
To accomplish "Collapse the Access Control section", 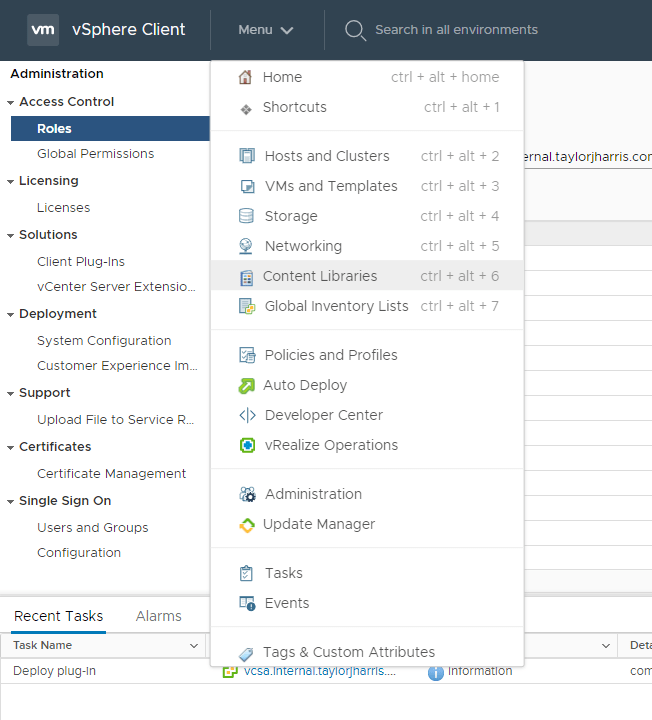I will (10, 102).
